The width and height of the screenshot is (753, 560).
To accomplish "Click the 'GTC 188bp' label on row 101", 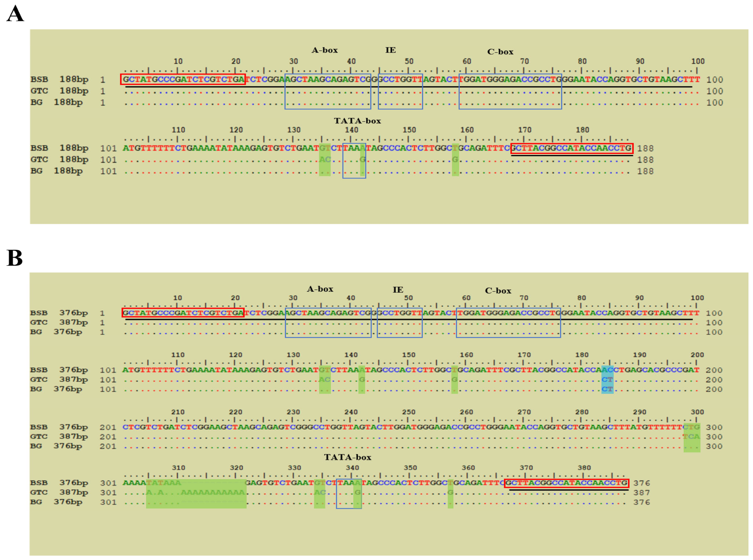I will pos(59,159).
